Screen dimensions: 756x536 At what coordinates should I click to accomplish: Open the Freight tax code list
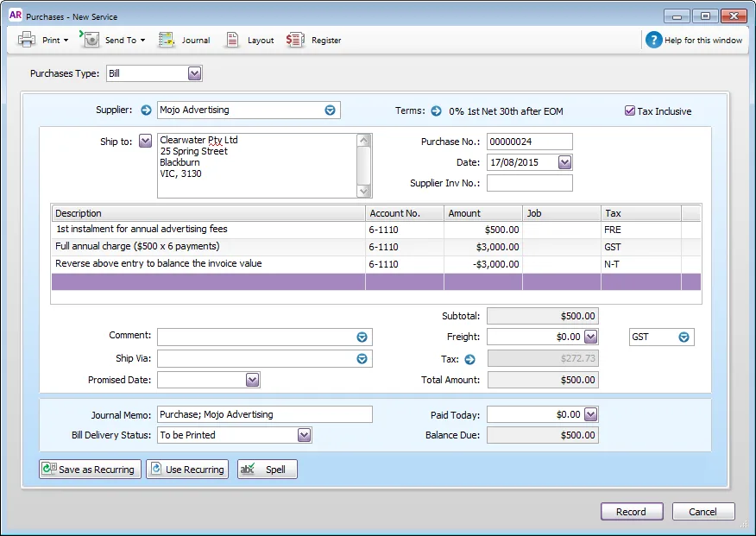pyautogui.click(x=684, y=337)
